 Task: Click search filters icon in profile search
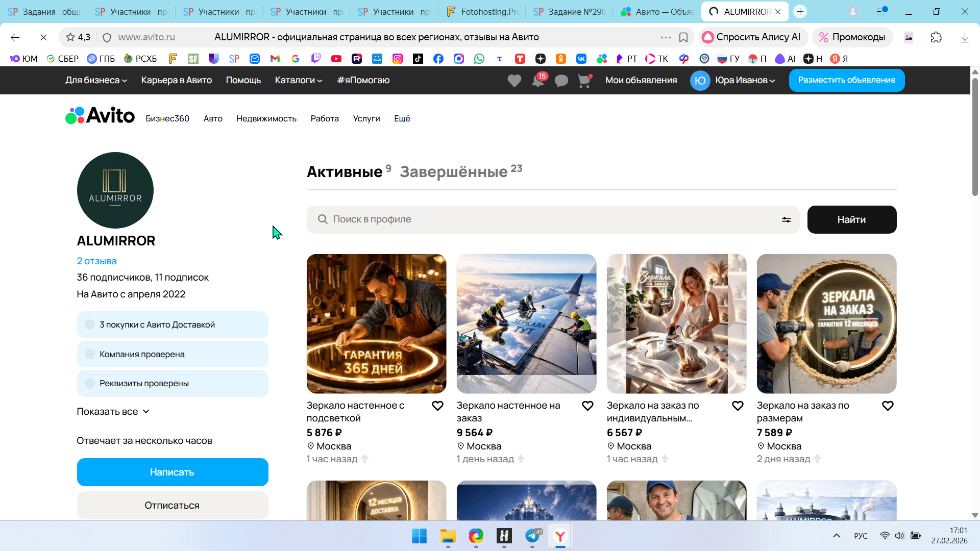[x=786, y=219]
